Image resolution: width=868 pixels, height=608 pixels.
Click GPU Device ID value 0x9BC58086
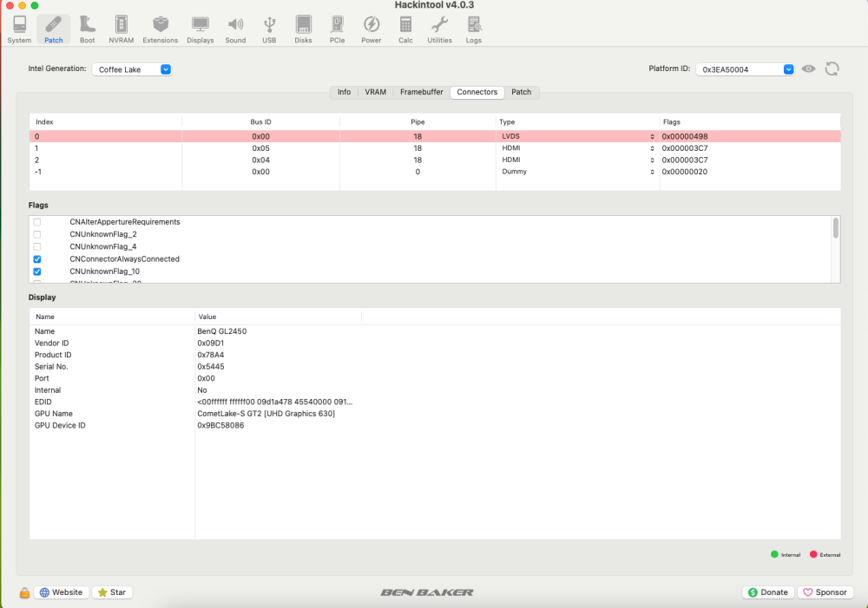(220, 426)
